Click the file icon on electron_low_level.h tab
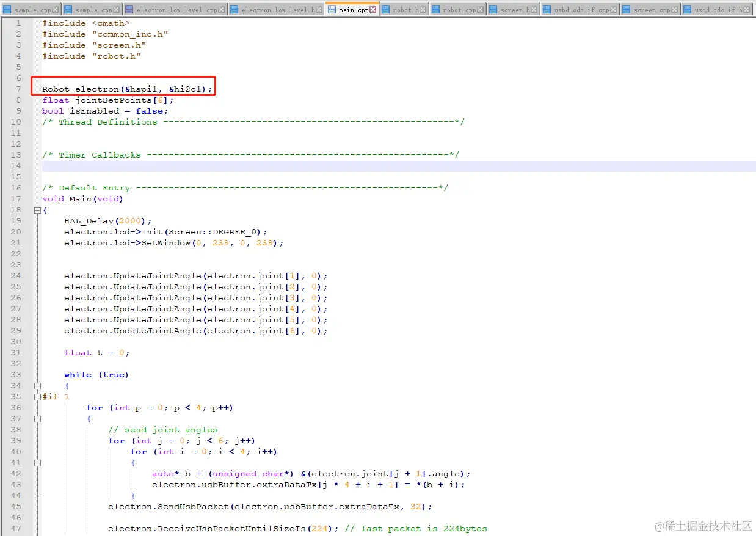 click(x=234, y=10)
